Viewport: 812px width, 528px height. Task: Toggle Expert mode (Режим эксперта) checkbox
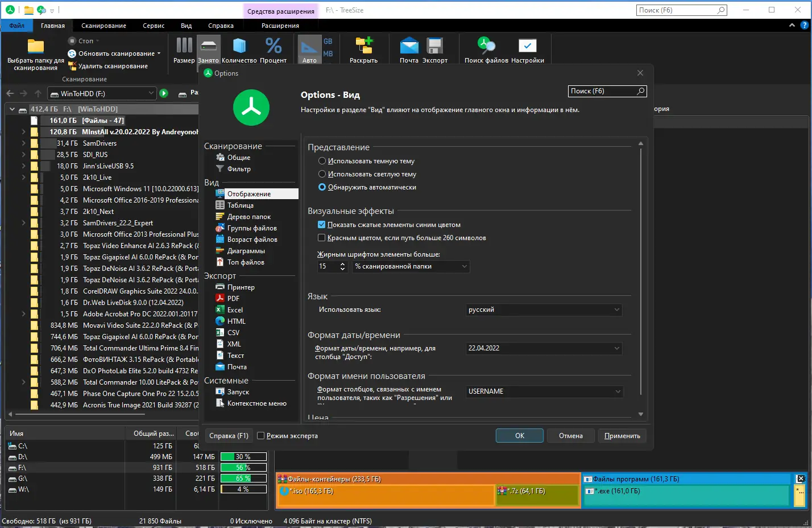[261, 436]
